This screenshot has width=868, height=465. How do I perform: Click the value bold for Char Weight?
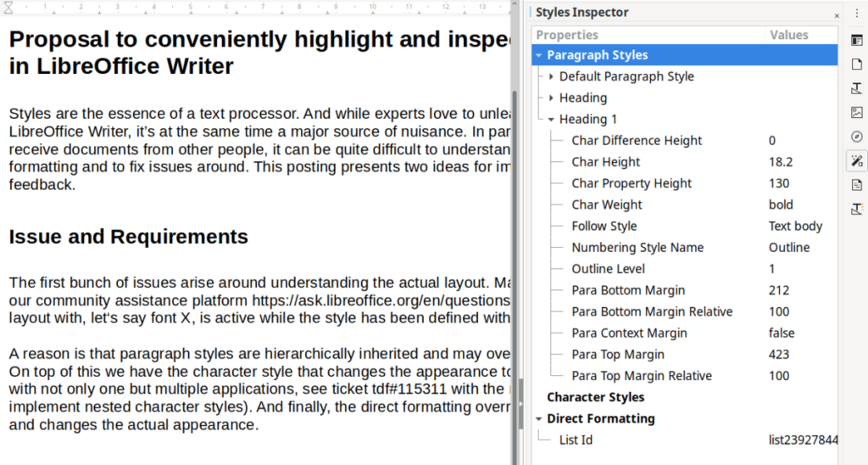[781, 205]
